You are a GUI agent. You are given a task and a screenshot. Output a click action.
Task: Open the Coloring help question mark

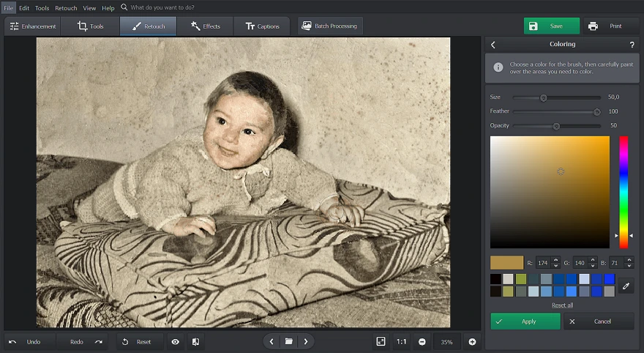point(632,45)
